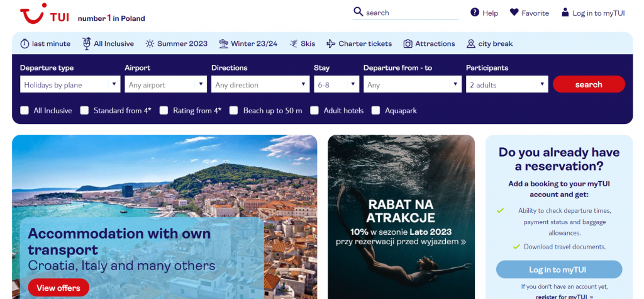The height and width of the screenshot is (299, 644).
Task: Click the blue Log in to myTUI button
Action: click(x=559, y=270)
